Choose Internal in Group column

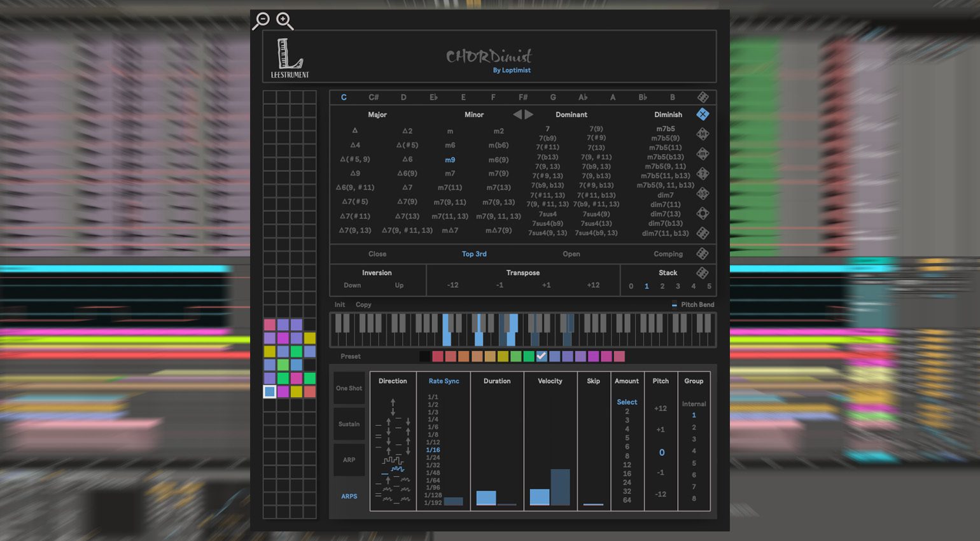[694, 404]
